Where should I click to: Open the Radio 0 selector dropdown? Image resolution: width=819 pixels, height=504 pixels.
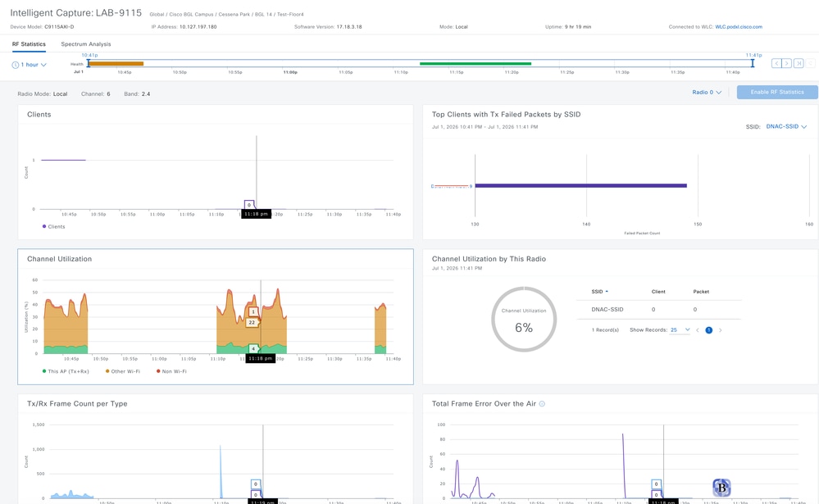[707, 92]
